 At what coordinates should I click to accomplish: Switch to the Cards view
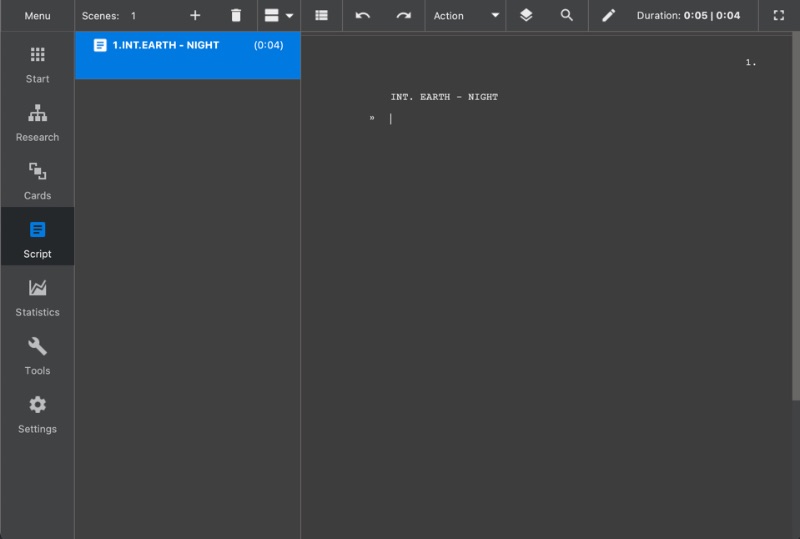pyautogui.click(x=37, y=182)
